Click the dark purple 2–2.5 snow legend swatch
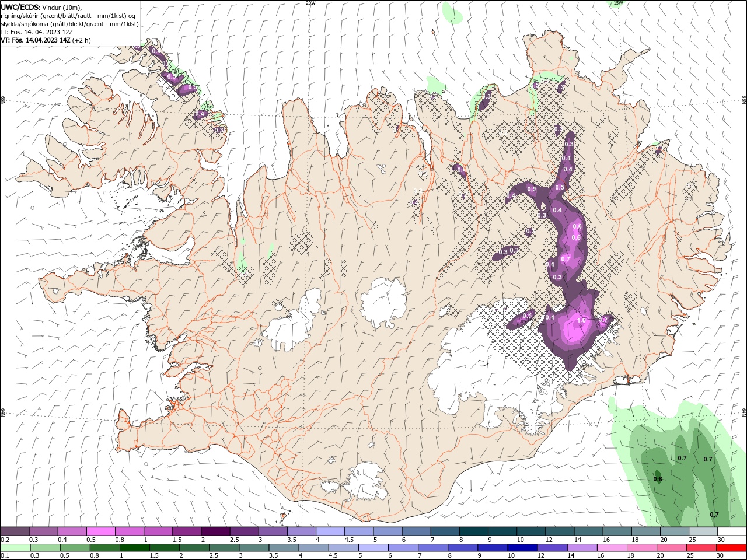This screenshot has width=747, height=560. [215, 531]
